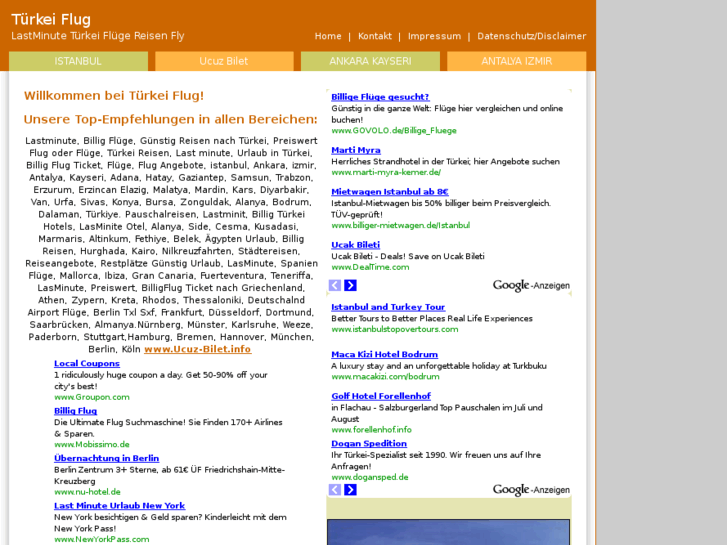Open Local Coupons ad link
This screenshot has height=545, width=727.
point(87,364)
